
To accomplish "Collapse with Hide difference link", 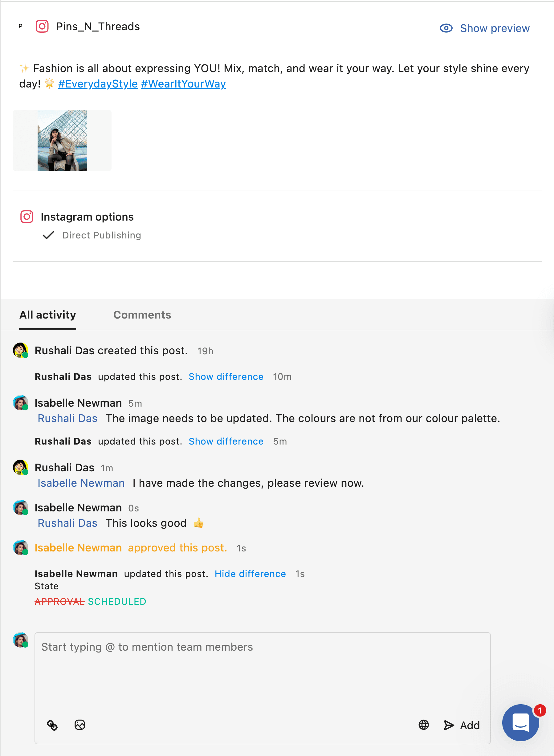I will click(250, 574).
